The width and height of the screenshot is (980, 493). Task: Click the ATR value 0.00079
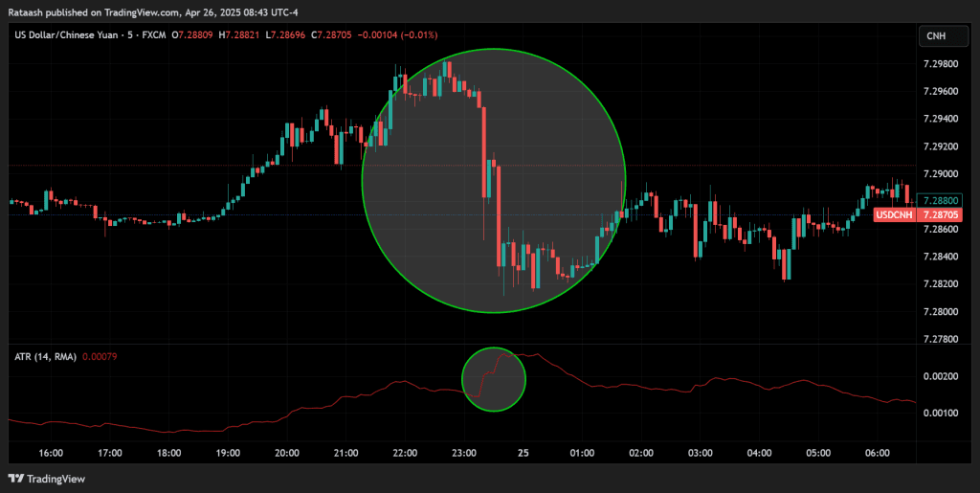click(x=100, y=357)
